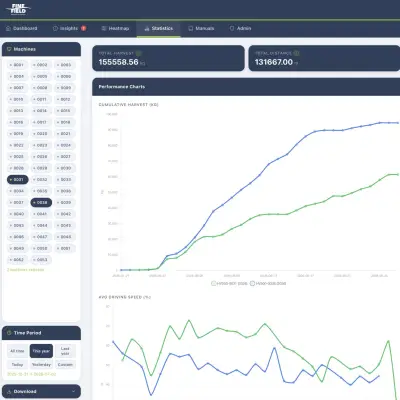Viewport: 400px width, 400px height.
Task: Toggle machine 0015 chip
Action: 65,111
